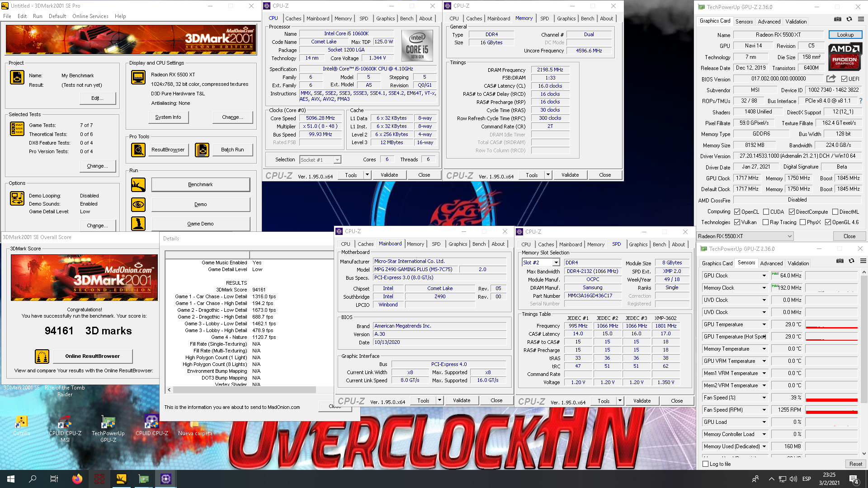The width and height of the screenshot is (868, 488).
Task: Click the Online ResultBrowser icon in score window
Action: [x=42, y=357]
